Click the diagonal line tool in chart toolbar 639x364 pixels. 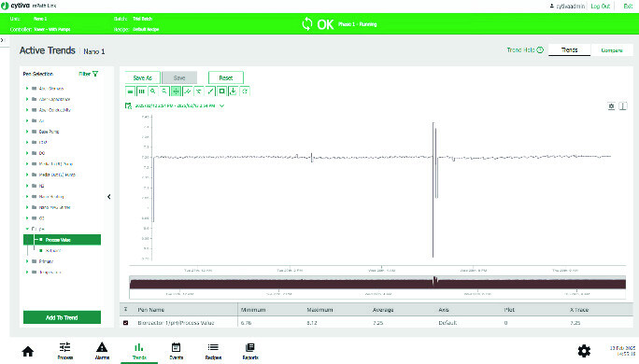210,91
